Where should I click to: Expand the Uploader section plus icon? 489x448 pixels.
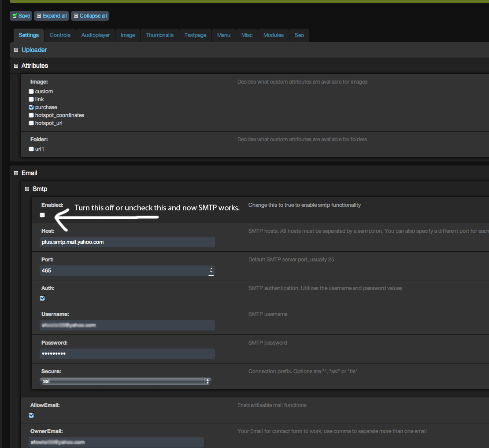[16, 50]
